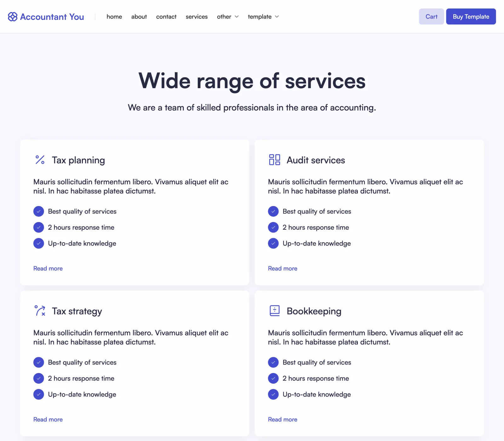Screen dimensions: 504x441
Task: Click the checkmark icon for Tax planning's Best quality
Action: click(39, 211)
